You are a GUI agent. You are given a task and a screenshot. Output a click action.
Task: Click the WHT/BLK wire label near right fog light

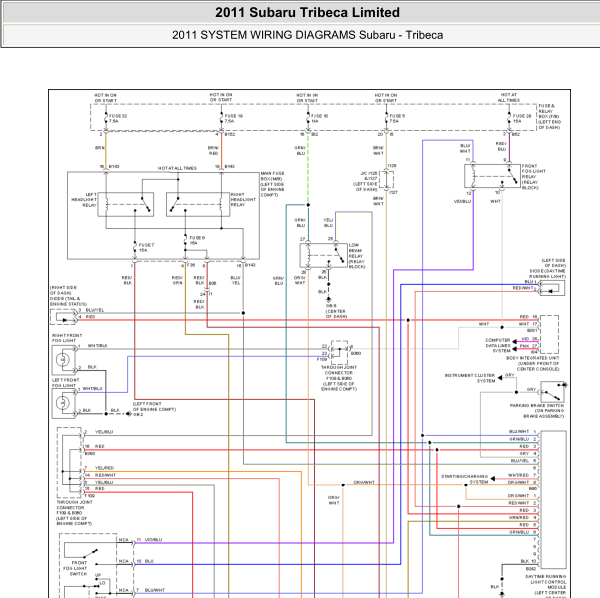[x=98, y=345]
